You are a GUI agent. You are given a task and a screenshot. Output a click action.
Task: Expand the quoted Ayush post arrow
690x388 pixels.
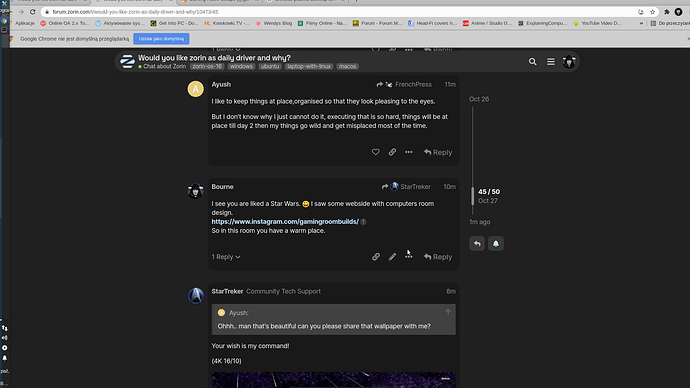pos(448,312)
